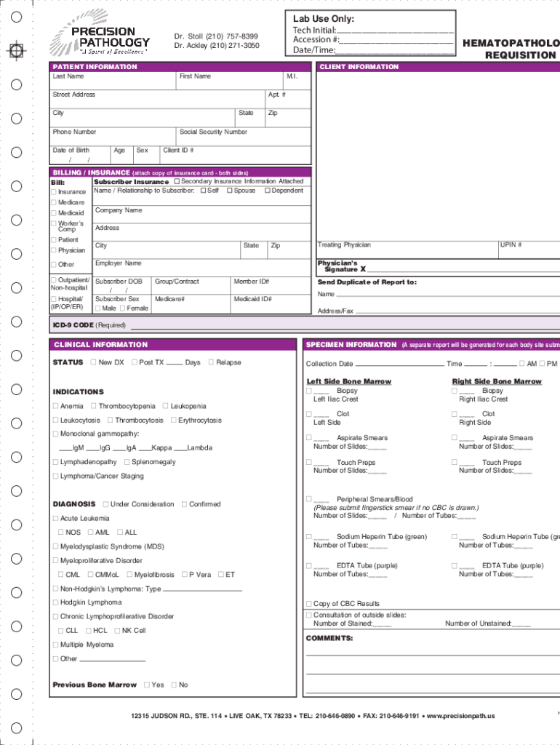Screen dimensions: 560x745
Task: Tick the AM checkbox for collection time
Action: point(522,364)
